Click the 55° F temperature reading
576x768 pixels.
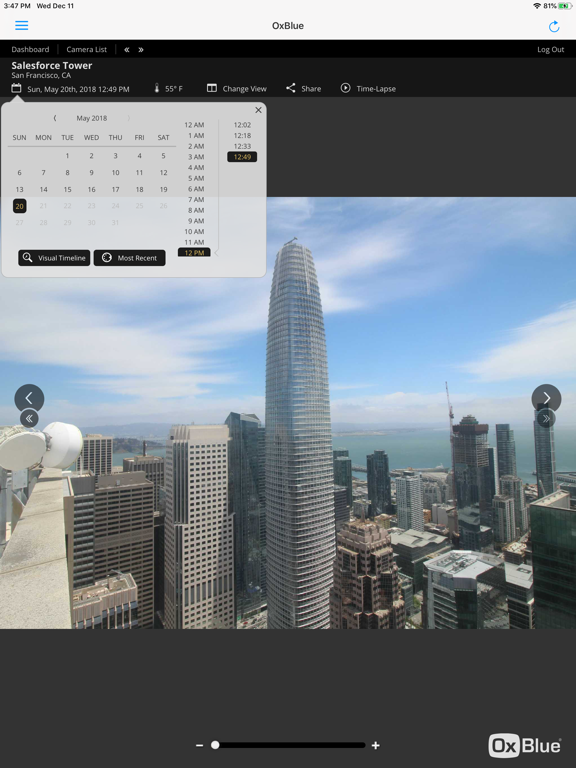174,89
